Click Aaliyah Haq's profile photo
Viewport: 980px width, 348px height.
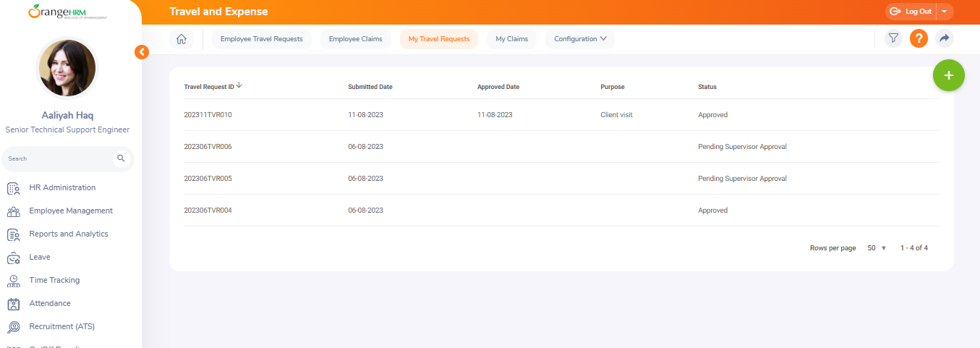pos(67,68)
